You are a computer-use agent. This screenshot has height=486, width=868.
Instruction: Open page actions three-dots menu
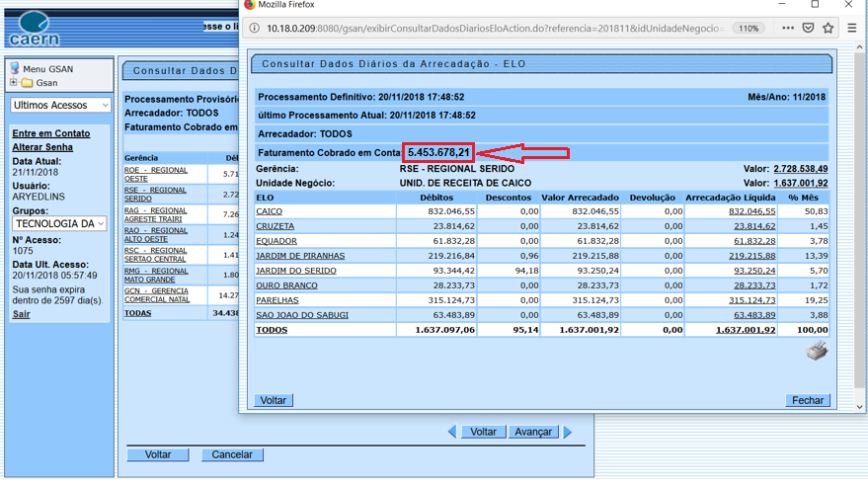pyautogui.click(x=787, y=28)
